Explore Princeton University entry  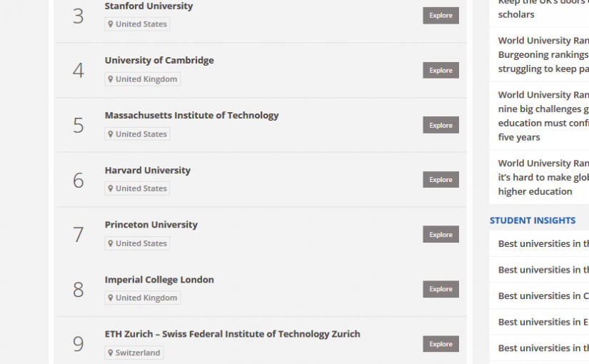pyautogui.click(x=441, y=235)
